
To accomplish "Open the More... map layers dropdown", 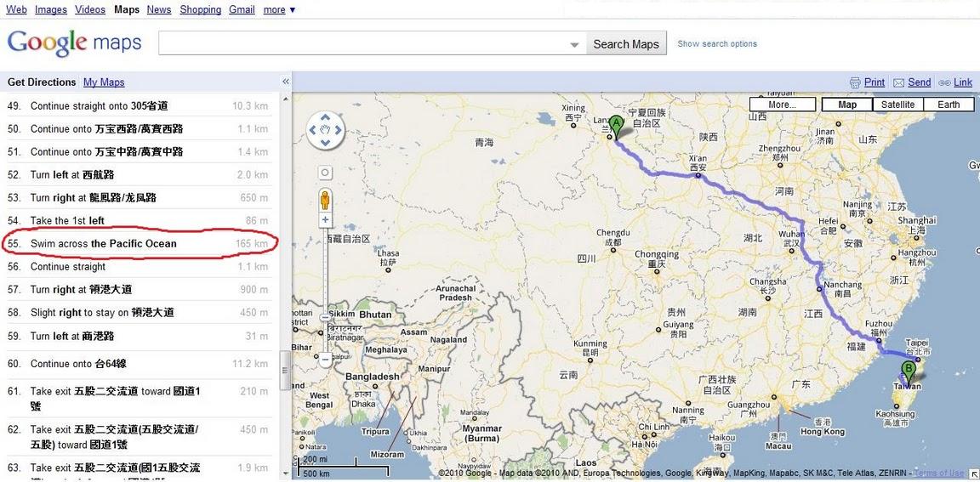I will coord(783,105).
